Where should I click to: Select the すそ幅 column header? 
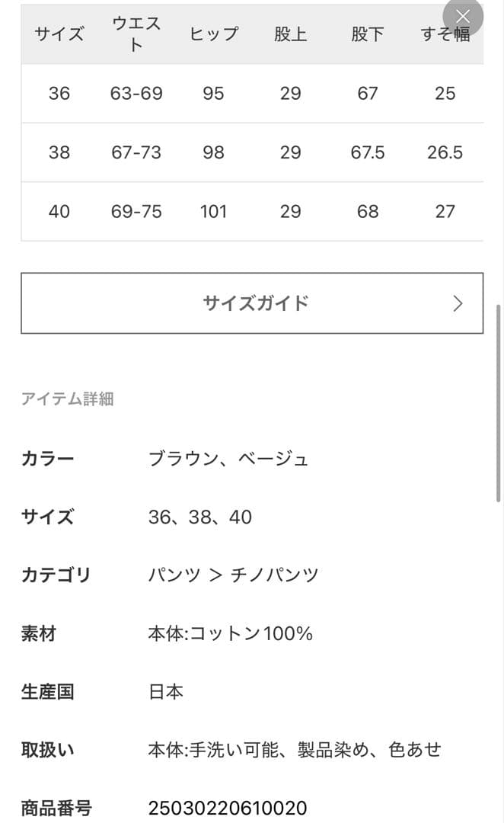click(445, 34)
